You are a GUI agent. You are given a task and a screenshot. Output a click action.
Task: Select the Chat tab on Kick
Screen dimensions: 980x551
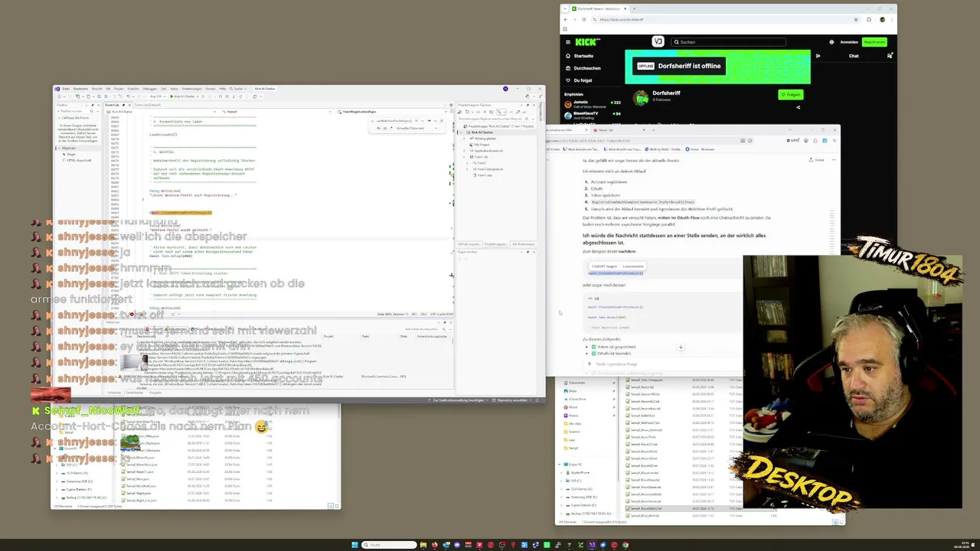pyautogui.click(x=854, y=56)
